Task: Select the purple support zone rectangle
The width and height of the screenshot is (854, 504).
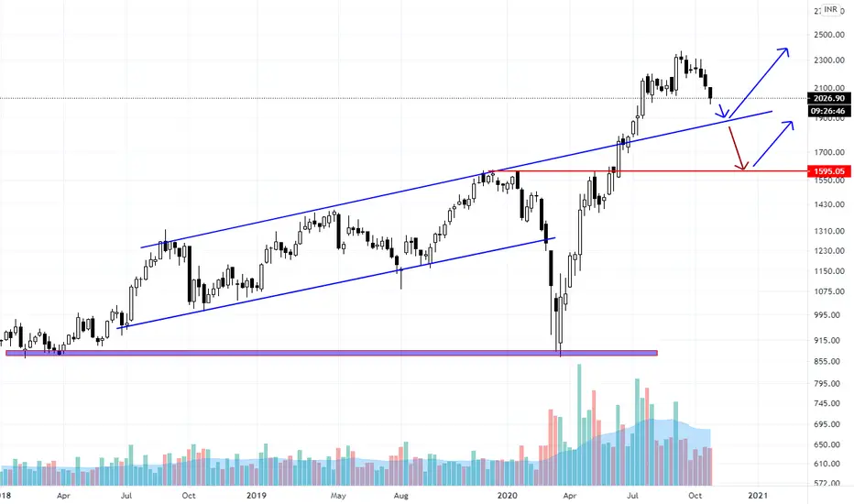Action: tap(331, 353)
